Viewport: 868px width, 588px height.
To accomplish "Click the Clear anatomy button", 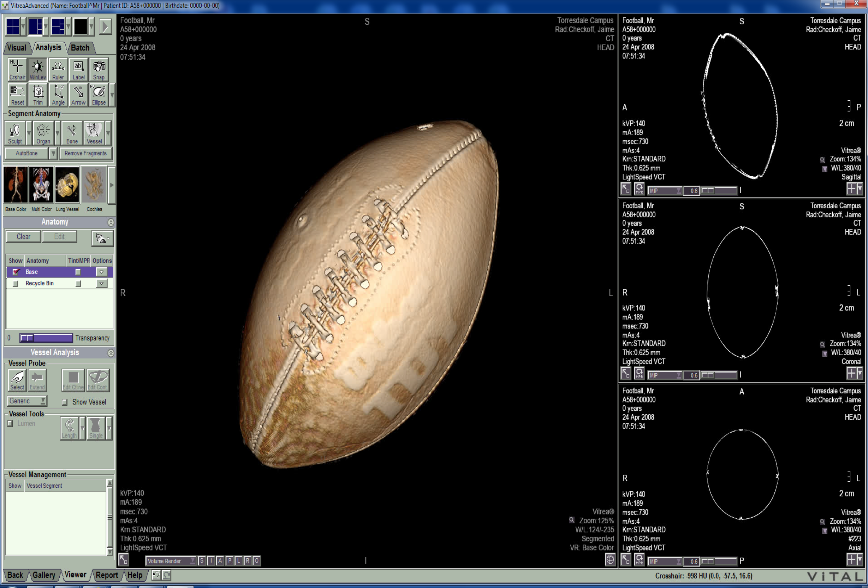I will 24,237.
